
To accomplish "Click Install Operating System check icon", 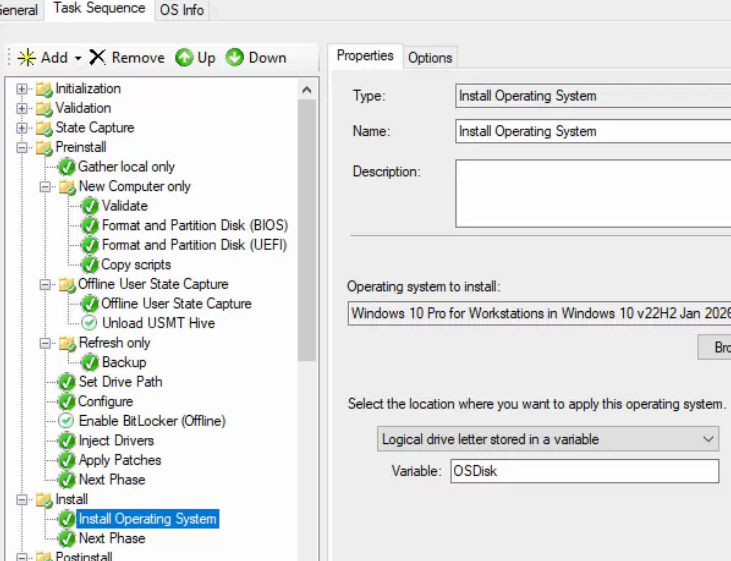I will pos(67,519).
